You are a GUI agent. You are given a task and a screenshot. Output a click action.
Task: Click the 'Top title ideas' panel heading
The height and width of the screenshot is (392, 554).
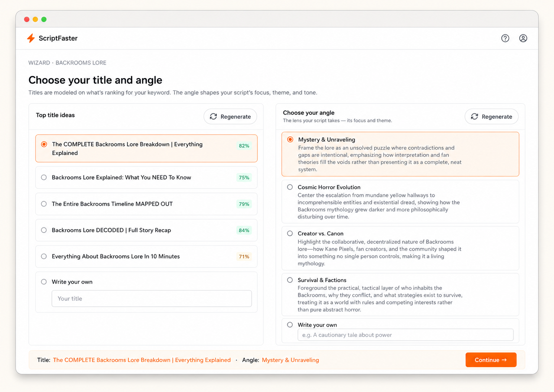(x=55, y=115)
